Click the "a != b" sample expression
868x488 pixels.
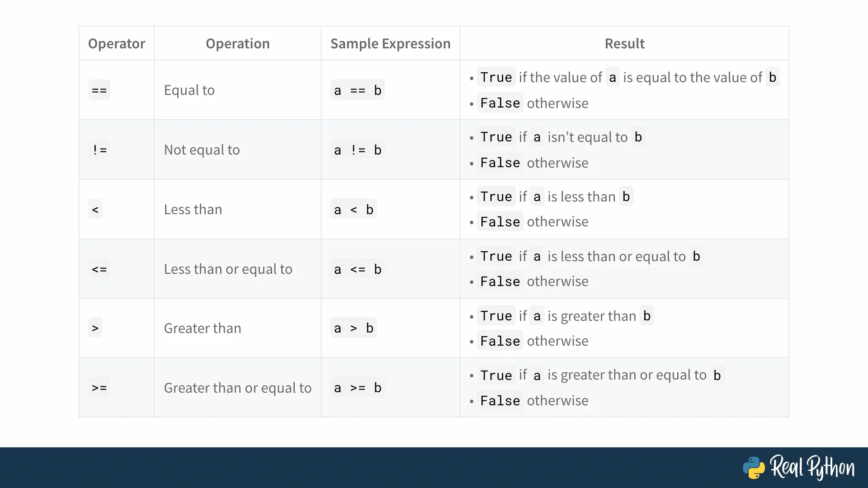(x=357, y=150)
